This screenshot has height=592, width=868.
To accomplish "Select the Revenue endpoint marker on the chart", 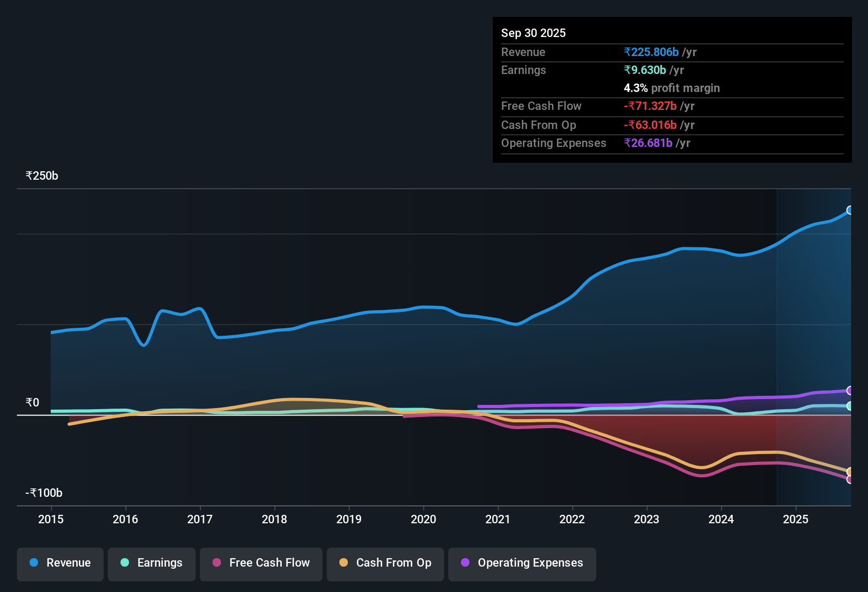I will point(850,210).
